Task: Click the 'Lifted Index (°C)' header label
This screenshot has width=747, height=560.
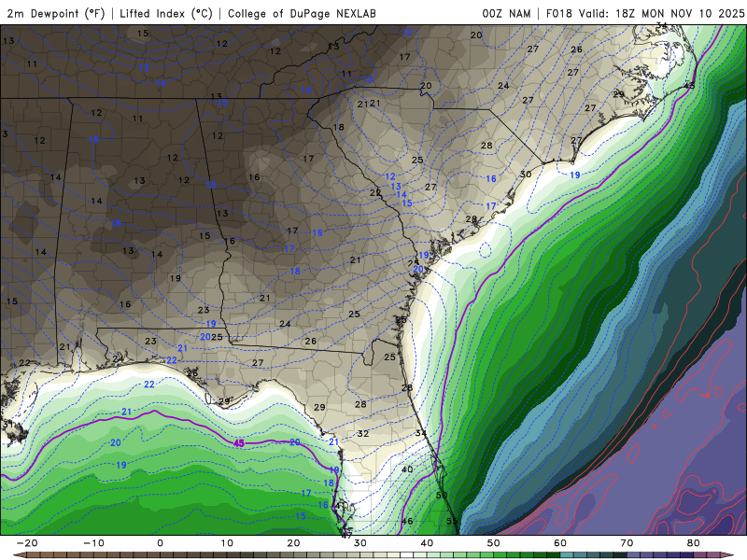Action: [x=166, y=13]
